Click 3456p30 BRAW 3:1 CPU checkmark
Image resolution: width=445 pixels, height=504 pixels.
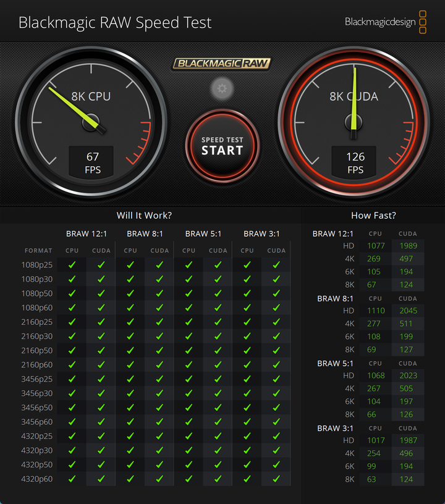pos(247,393)
